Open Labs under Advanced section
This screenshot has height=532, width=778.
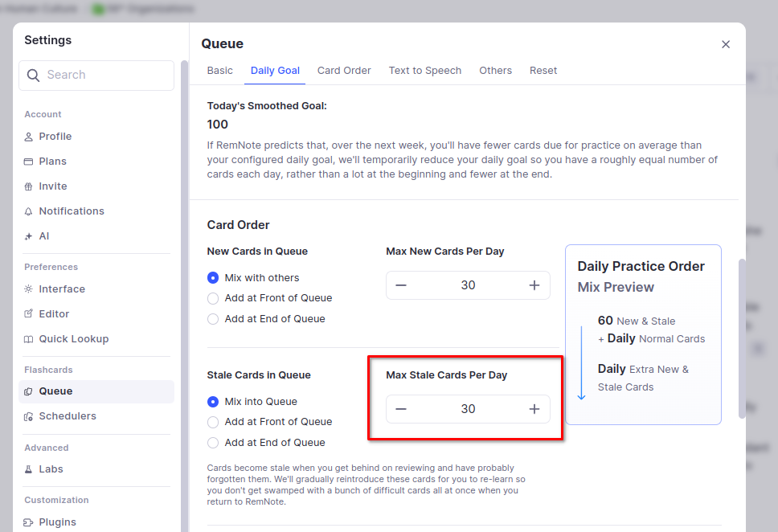(51, 469)
